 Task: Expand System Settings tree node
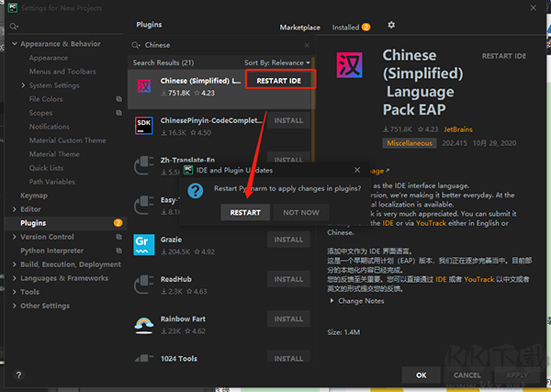[x=23, y=85]
